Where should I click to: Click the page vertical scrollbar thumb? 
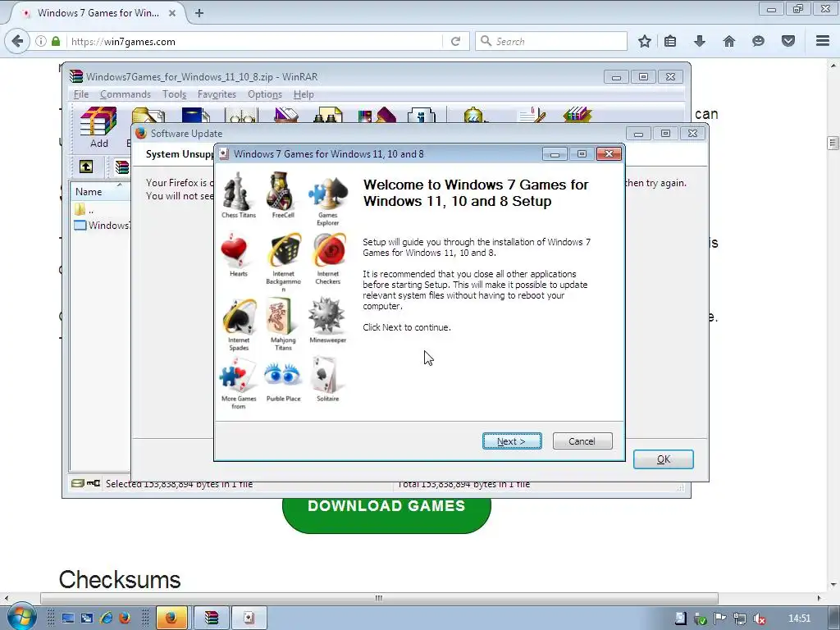(833, 143)
